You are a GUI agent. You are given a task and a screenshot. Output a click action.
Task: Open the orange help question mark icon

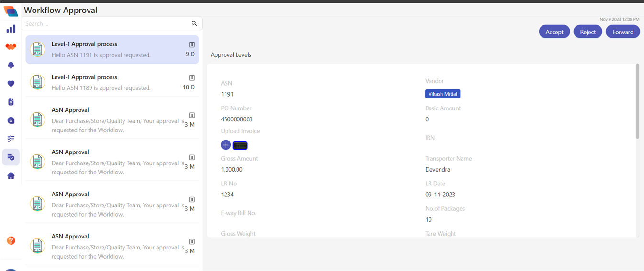click(x=11, y=240)
